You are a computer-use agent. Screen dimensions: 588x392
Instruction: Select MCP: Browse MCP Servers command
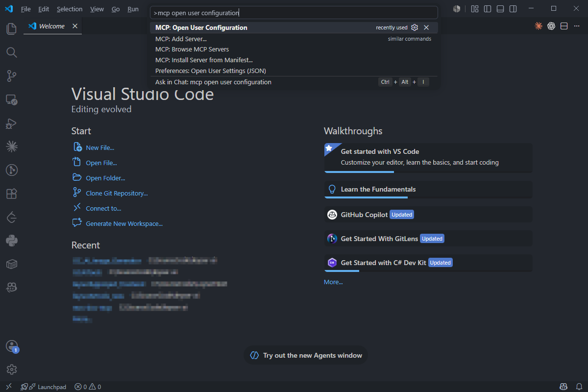[x=294, y=49]
